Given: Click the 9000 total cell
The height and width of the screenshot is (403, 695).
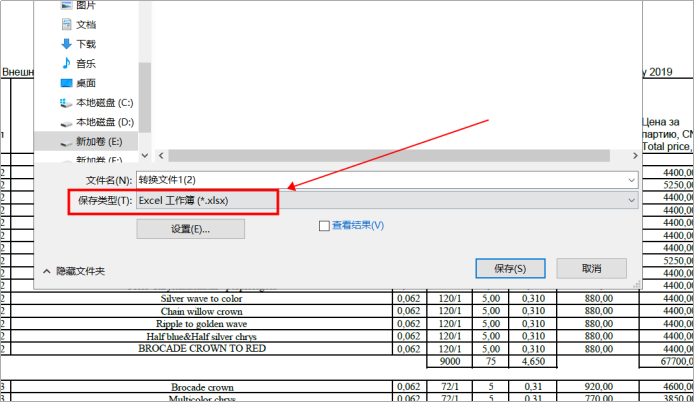Looking at the screenshot, I should point(449,361).
